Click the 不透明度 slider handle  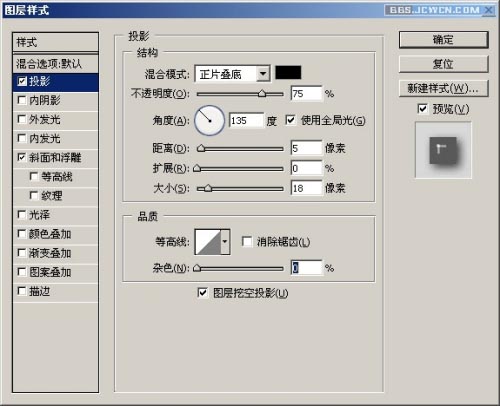[x=262, y=94]
